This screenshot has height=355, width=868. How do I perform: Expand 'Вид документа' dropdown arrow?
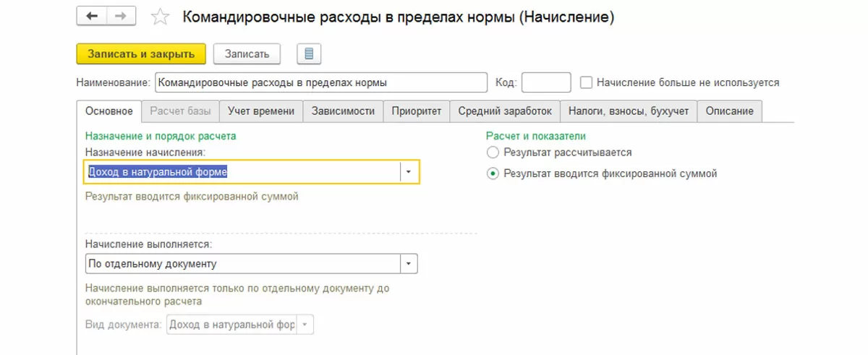click(x=305, y=325)
